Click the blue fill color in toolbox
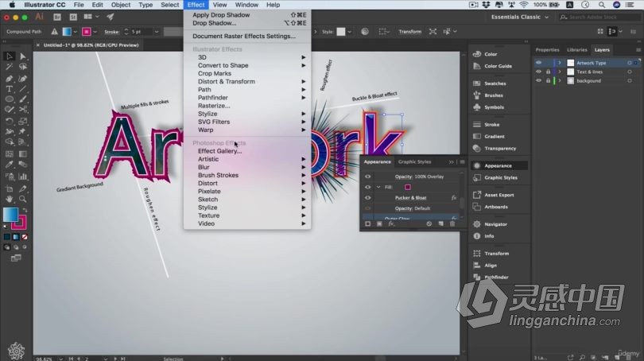This screenshot has height=361, width=644. pyautogui.click(x=10, y=215)
